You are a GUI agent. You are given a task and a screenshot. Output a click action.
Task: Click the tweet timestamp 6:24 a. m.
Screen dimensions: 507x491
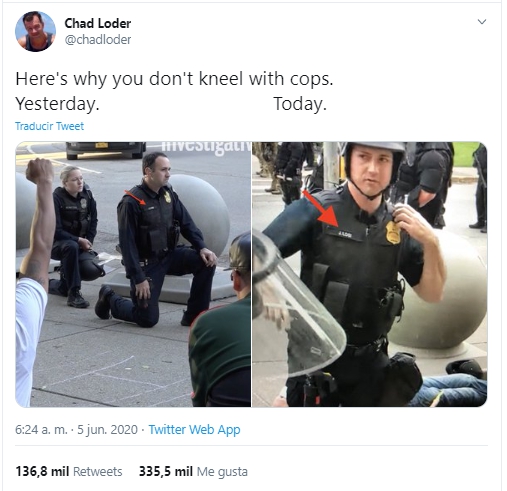pyautogui.click(x=41, y=429)
